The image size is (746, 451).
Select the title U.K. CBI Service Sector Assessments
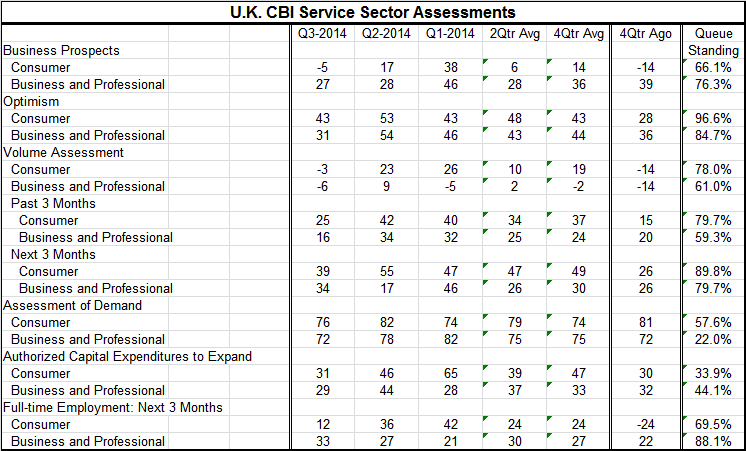[x=373, y=12]
